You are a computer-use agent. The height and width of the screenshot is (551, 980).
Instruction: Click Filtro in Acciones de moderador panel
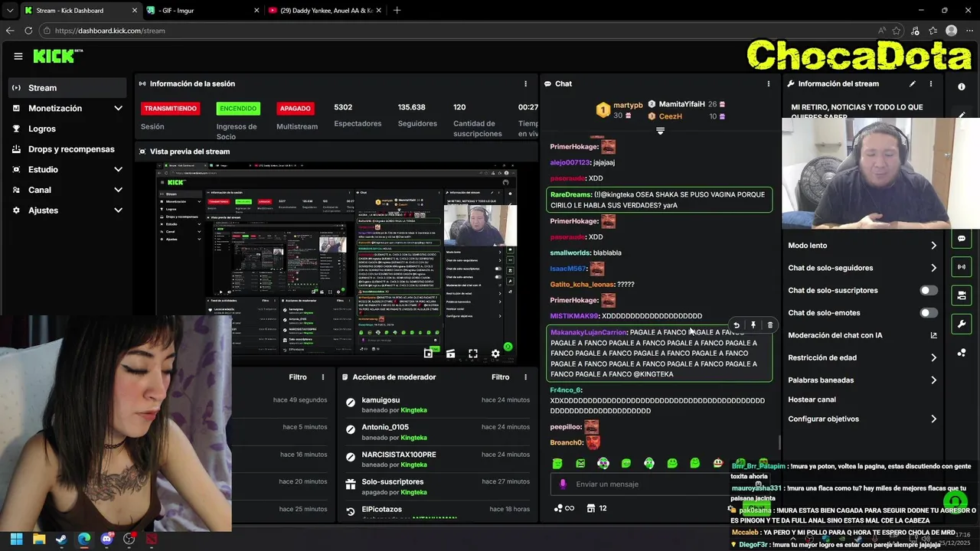tap(500, 377)
